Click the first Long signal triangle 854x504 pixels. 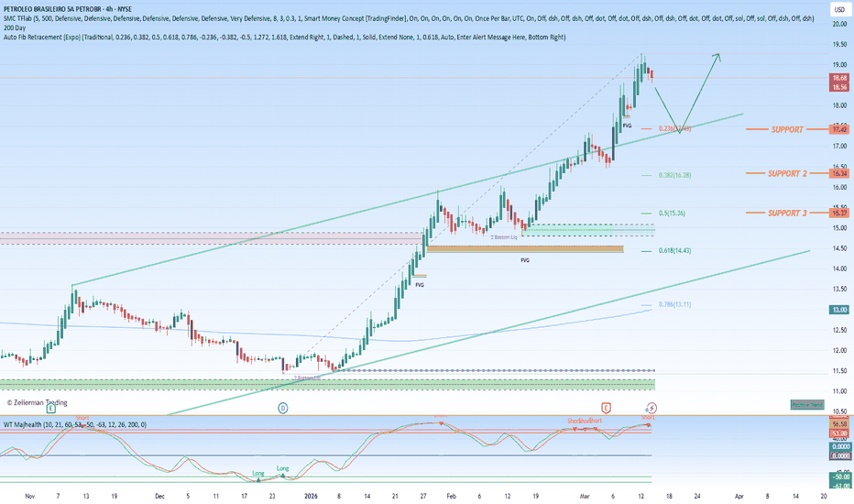[258, 479]
